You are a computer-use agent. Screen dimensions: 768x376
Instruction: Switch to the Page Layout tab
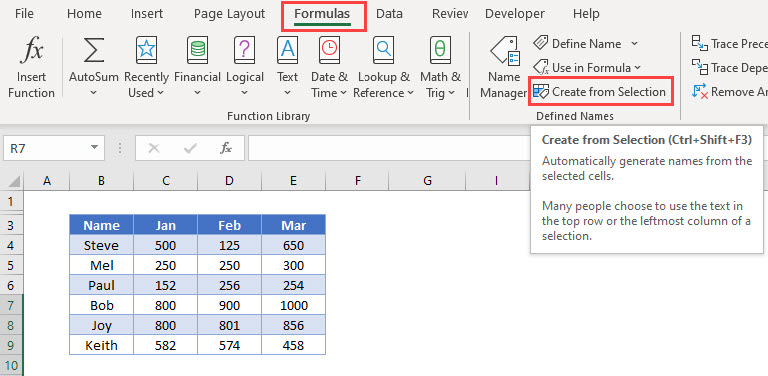[229, 14]
